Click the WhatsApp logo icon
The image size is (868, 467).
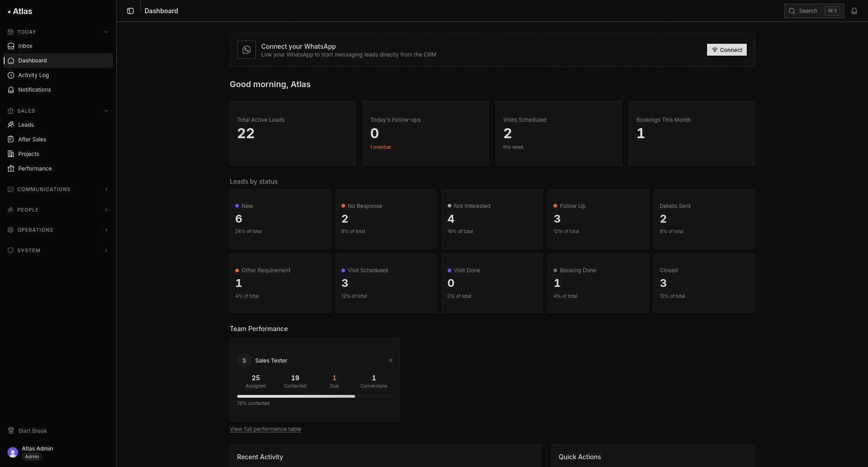(x=247, y=50)
